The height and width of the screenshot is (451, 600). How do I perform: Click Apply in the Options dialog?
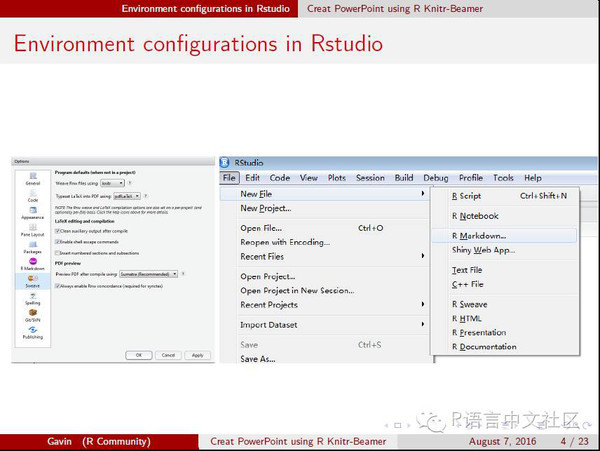[x=197, y=355]
